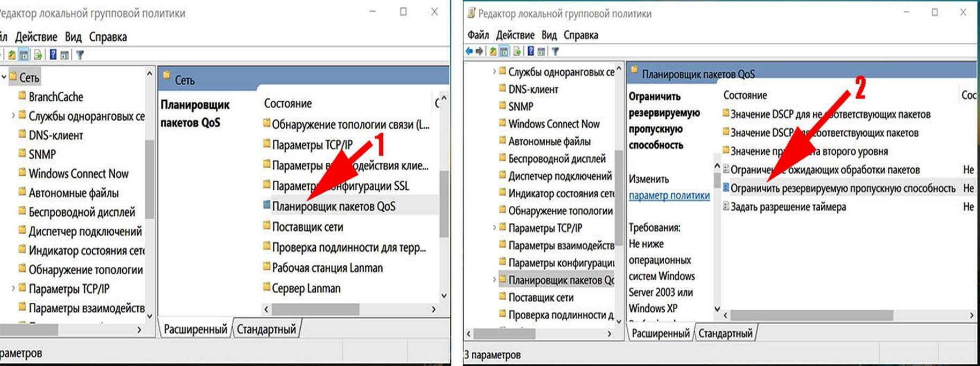Open the Вид menu in right window

[548, 35]
